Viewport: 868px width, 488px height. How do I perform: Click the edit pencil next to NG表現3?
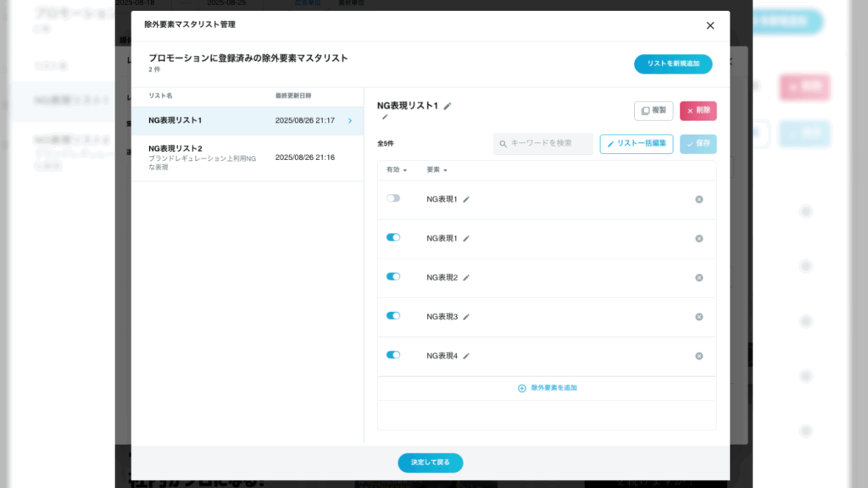466,317
